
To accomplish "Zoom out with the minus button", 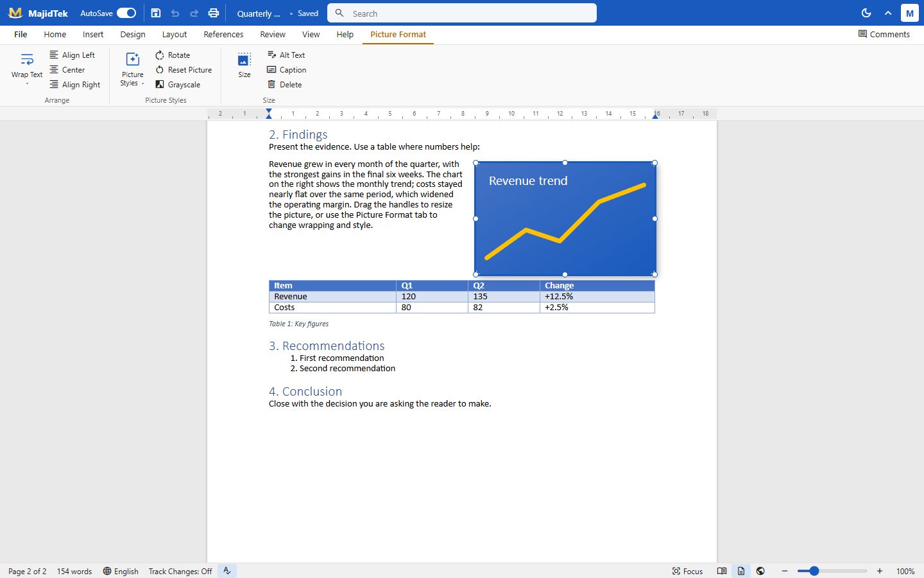I will click(x=784, y=571).
